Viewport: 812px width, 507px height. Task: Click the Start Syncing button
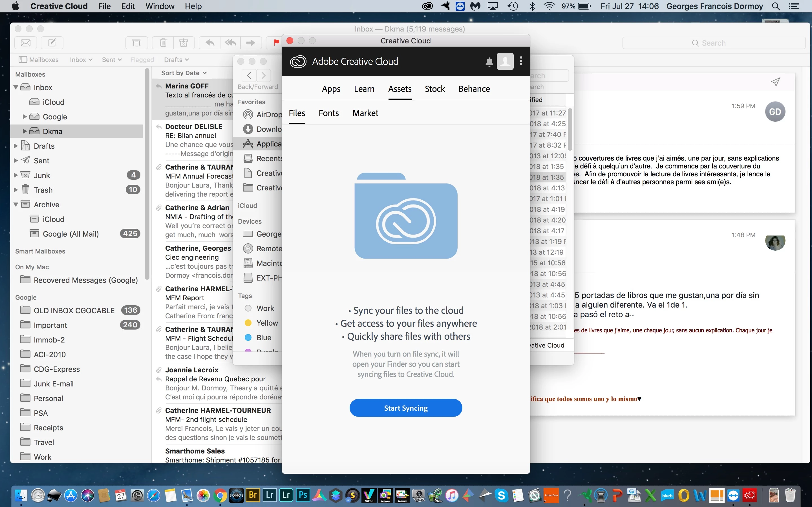tap(406, 408)
